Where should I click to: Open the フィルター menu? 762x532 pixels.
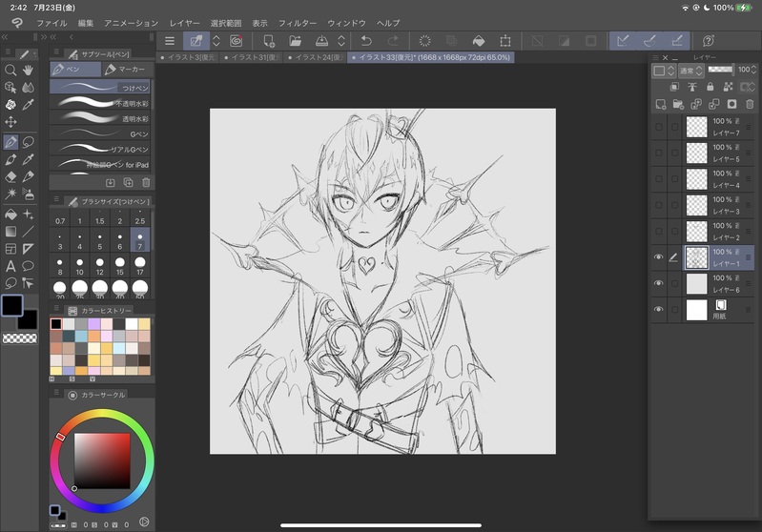tap(298, 23)
